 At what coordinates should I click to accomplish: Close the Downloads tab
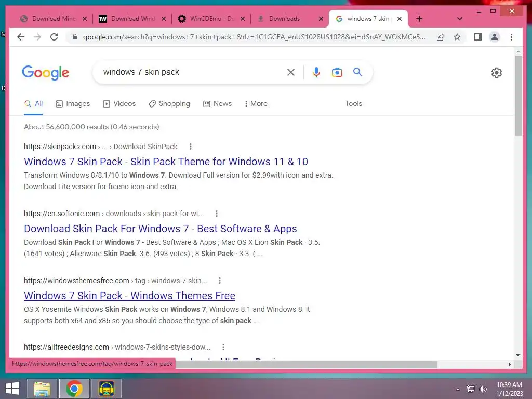pos(321,19)
